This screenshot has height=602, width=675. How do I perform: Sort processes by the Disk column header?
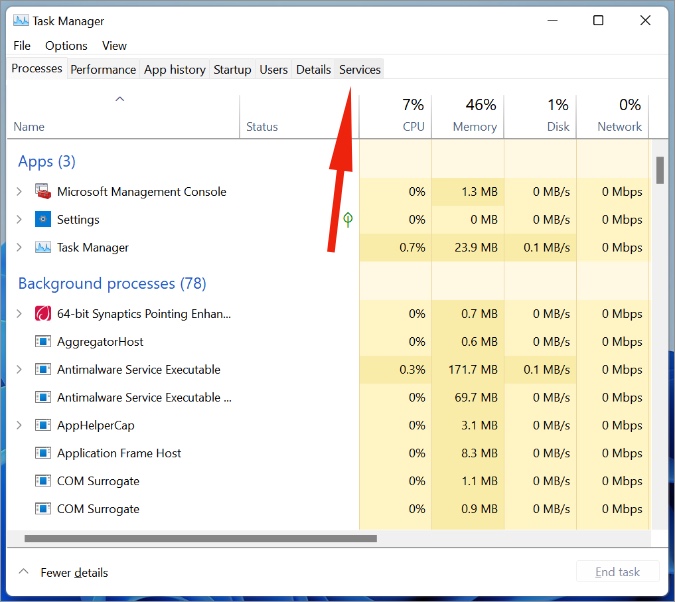point(540,115)
